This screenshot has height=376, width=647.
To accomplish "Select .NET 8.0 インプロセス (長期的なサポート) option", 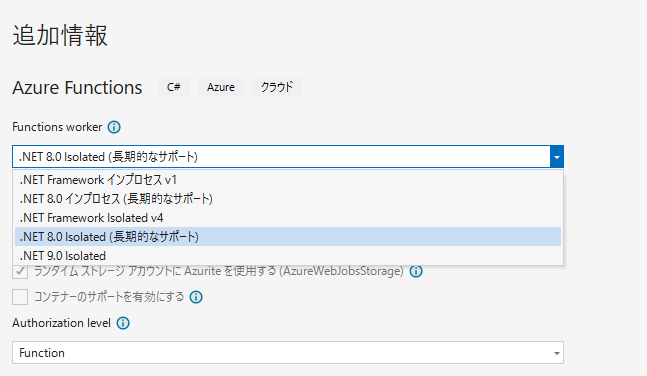I will tap(288, 199).
